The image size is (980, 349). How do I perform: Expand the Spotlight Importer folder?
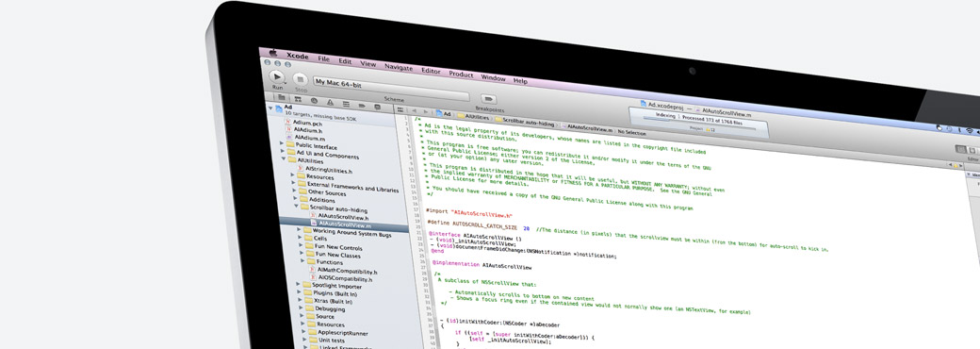(299, 283)
